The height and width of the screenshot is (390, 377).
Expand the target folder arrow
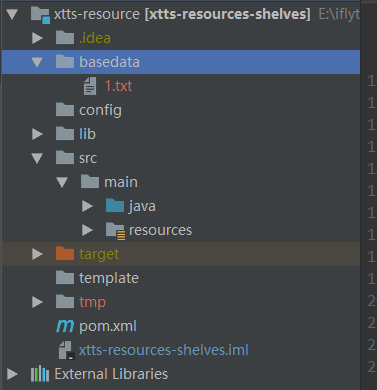click(37, 254)
